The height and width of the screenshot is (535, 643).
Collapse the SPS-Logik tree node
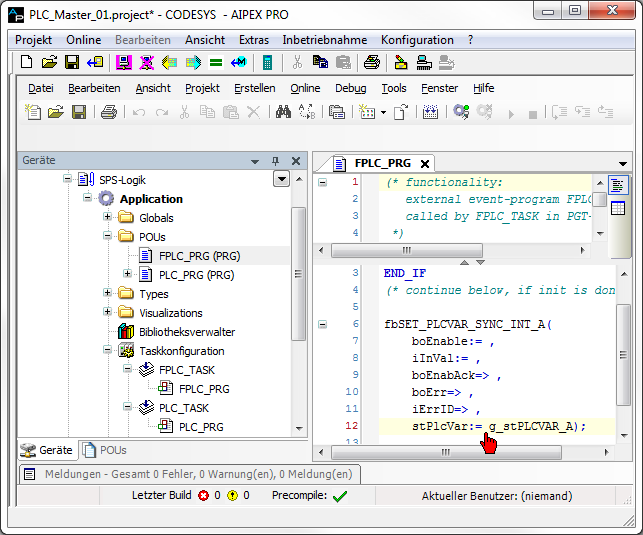67,179
